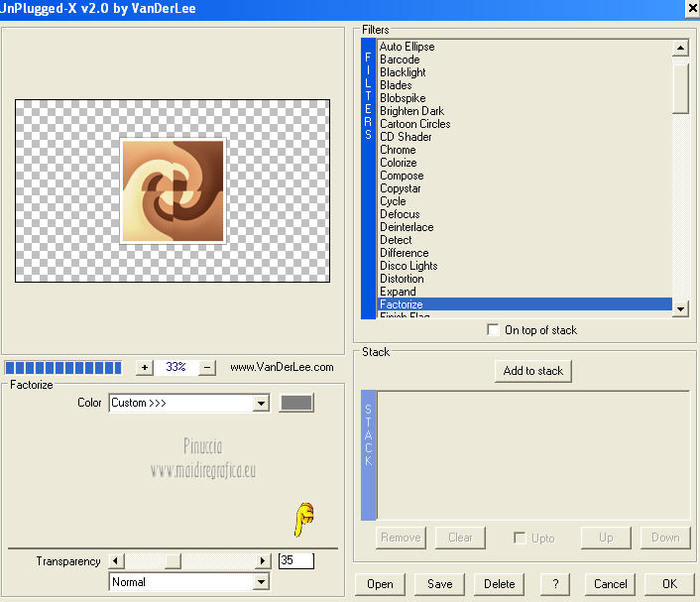Select Distortion filter
The height and width of the screenshot is (602, 700).
click(x=525, y=279)
